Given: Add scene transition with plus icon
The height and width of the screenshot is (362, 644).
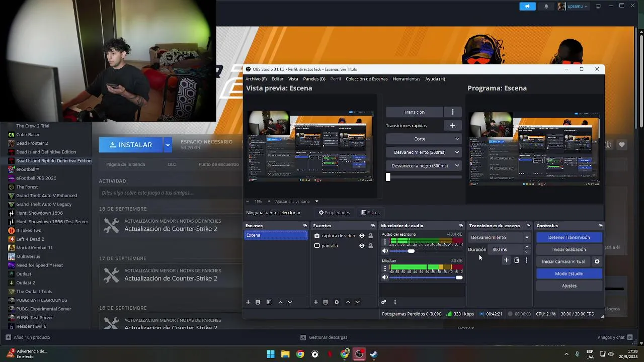Looking at the screenshot, I should click(507, 260).
